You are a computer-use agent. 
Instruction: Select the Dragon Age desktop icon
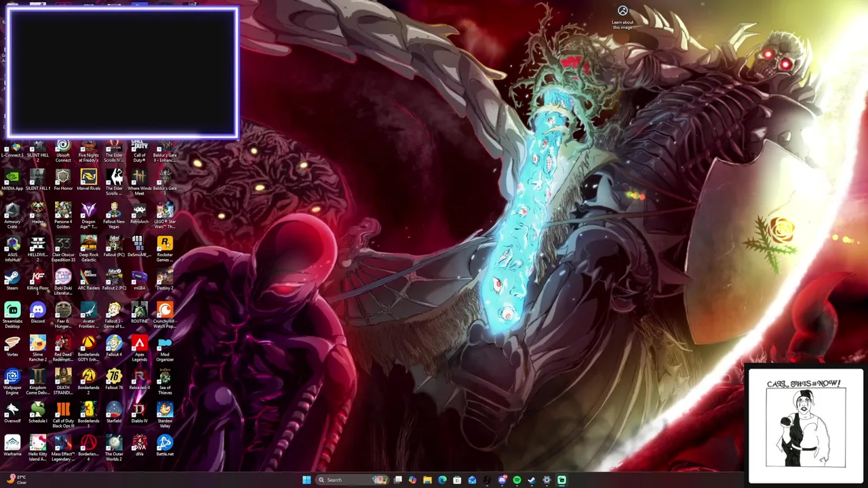coord(88,216)
